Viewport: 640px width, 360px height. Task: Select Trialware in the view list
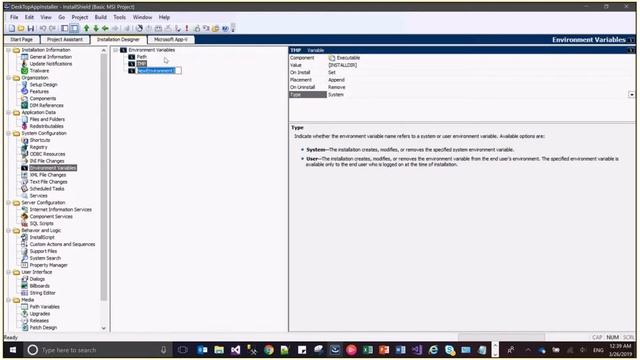pyautogui.click(x=39, y=71)
